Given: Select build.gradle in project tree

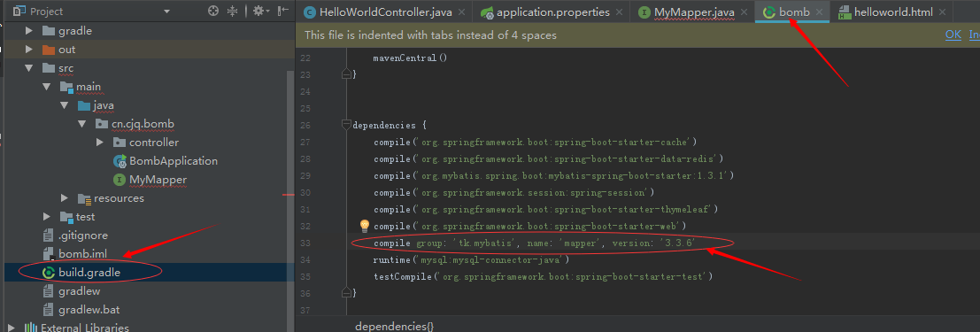Looking at the screenshot, I should tap(89, 273).
